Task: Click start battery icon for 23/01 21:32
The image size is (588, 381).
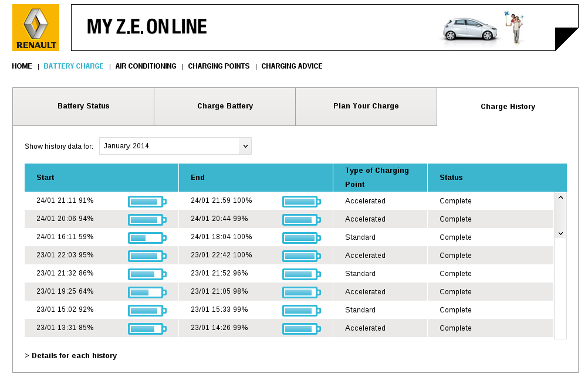Action: pyautogui.click(x=147, y=274)
